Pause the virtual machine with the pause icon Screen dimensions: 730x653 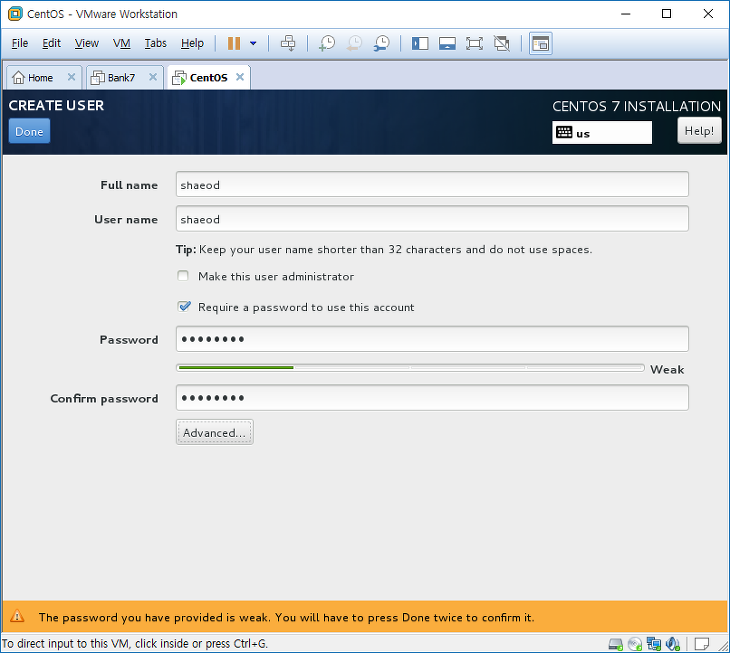(x=234, y=43)
